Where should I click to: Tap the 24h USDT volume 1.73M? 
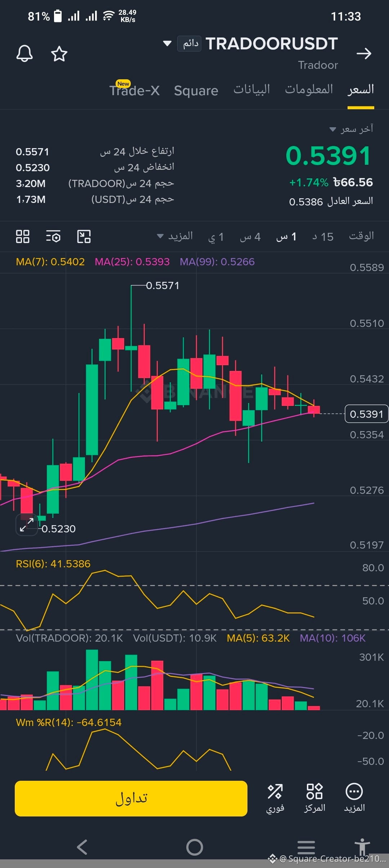coord(31,199)
